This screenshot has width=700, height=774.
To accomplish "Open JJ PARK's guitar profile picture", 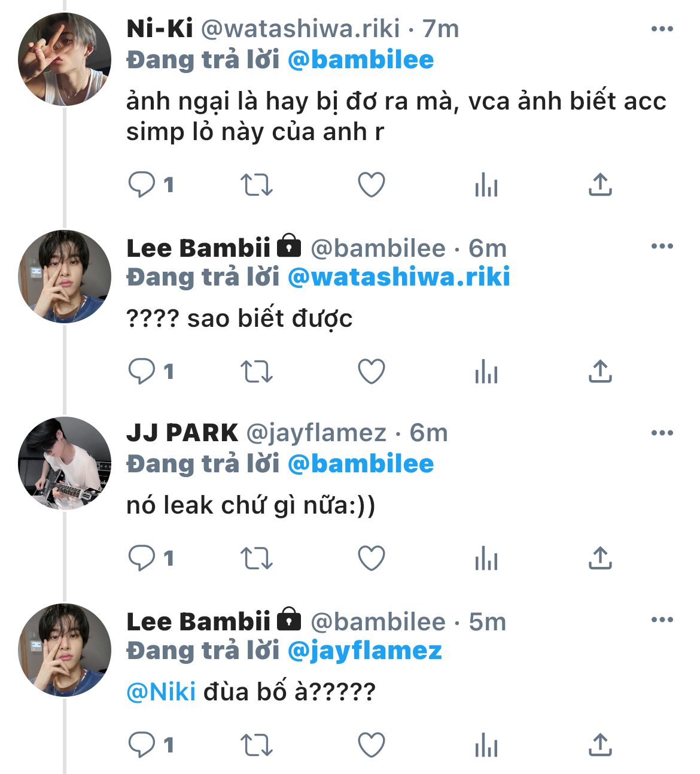I will tap(65, 463).
